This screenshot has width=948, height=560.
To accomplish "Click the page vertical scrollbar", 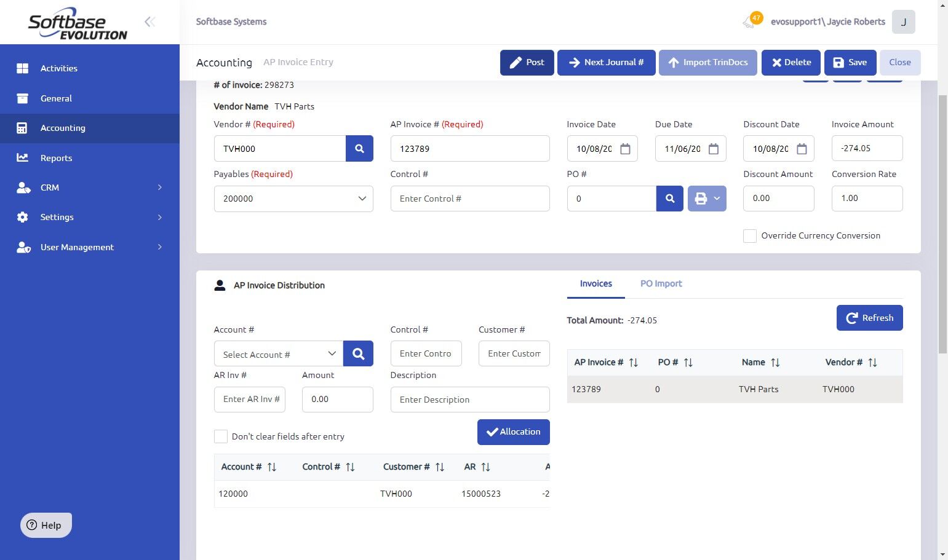I will 942,224.
